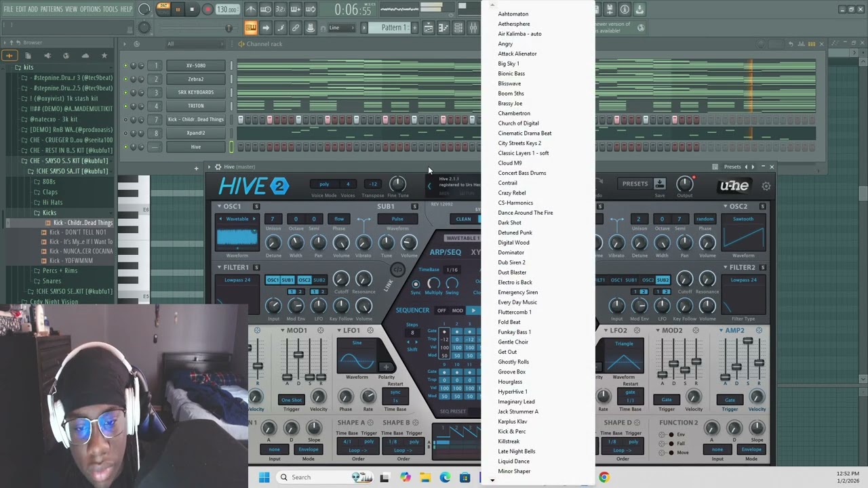Image resolution: width=868 pixels, height=488 pixels.
Task: Open the FILE menu
Action: click(x=9, y=9)
